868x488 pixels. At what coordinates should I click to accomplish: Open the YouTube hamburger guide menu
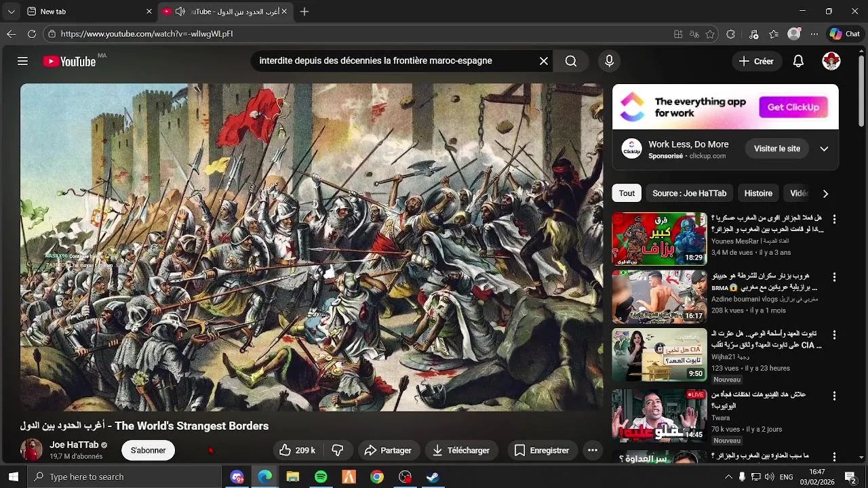[x=22, y=61]
